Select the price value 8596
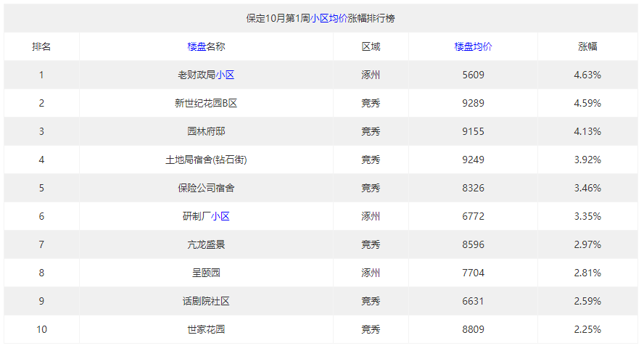644x351 pixels. pyautogui.click(x=473, y=245)
